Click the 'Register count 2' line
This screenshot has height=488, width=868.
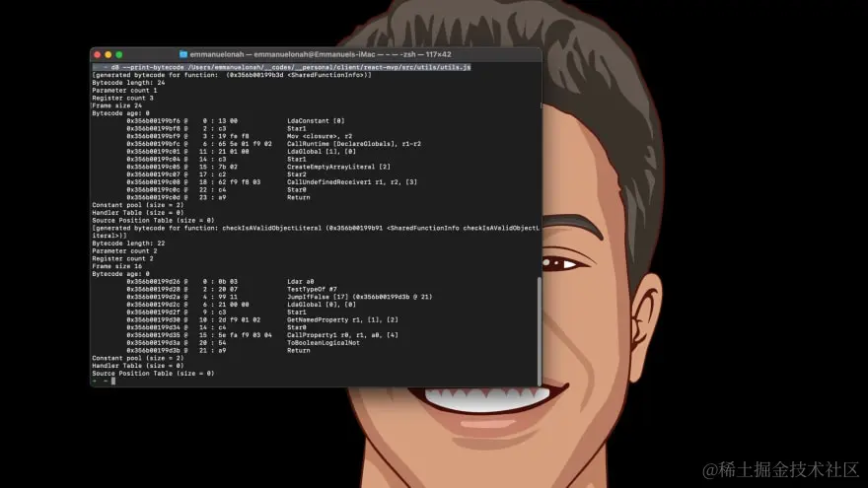point(123,259)
